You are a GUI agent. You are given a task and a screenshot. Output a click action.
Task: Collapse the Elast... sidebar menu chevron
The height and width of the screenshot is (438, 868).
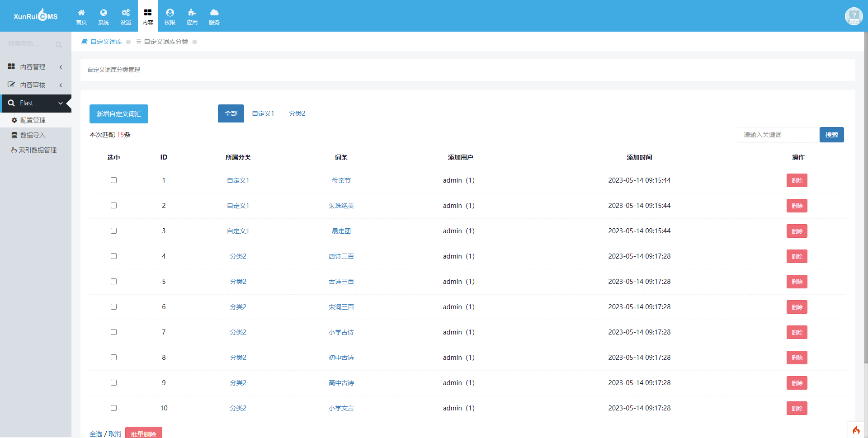(x=61, y=104)
